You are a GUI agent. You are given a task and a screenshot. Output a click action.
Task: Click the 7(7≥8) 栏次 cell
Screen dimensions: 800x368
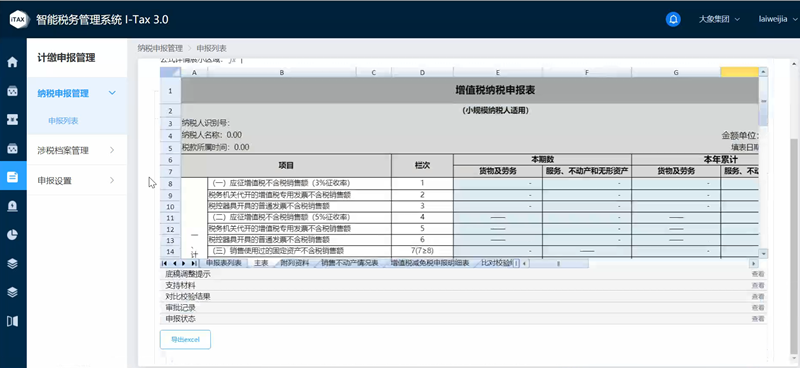[x=422, y=251]
